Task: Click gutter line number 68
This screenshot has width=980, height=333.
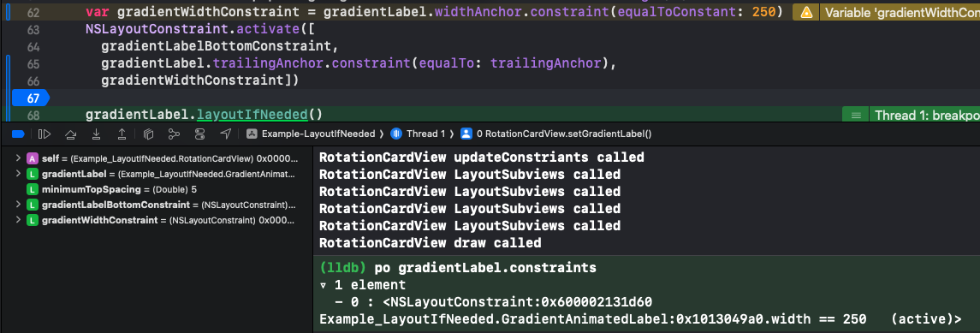Action: pyautogui.click(x=33, y=116)
